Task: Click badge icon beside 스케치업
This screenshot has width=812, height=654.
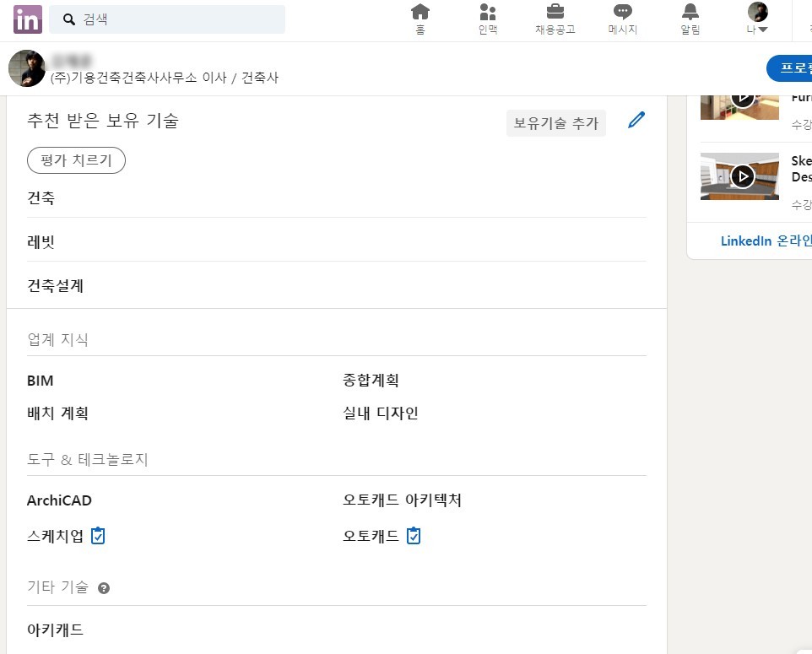Action: click(x=98, y=535)
